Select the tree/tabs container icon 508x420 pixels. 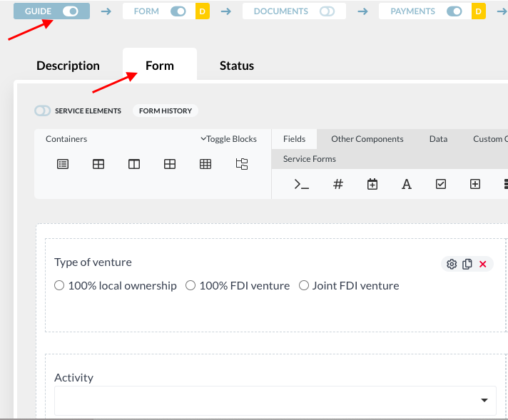[242, 164]
